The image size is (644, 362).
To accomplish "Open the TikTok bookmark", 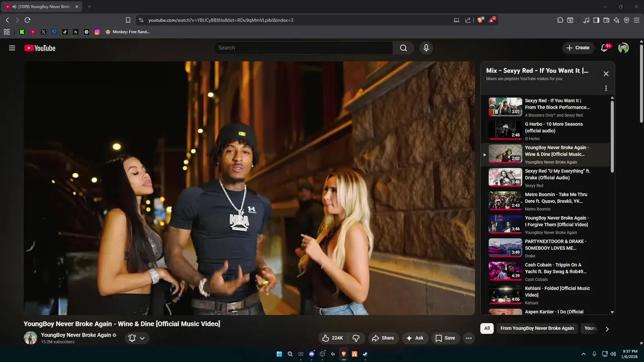I will pos(65,32).
